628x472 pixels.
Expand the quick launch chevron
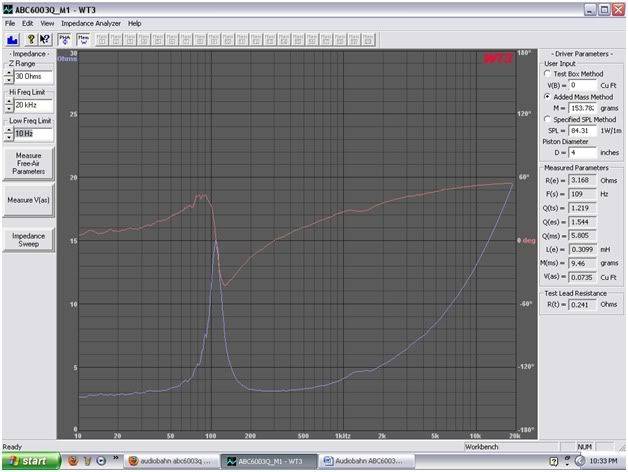tap(116, 458)
